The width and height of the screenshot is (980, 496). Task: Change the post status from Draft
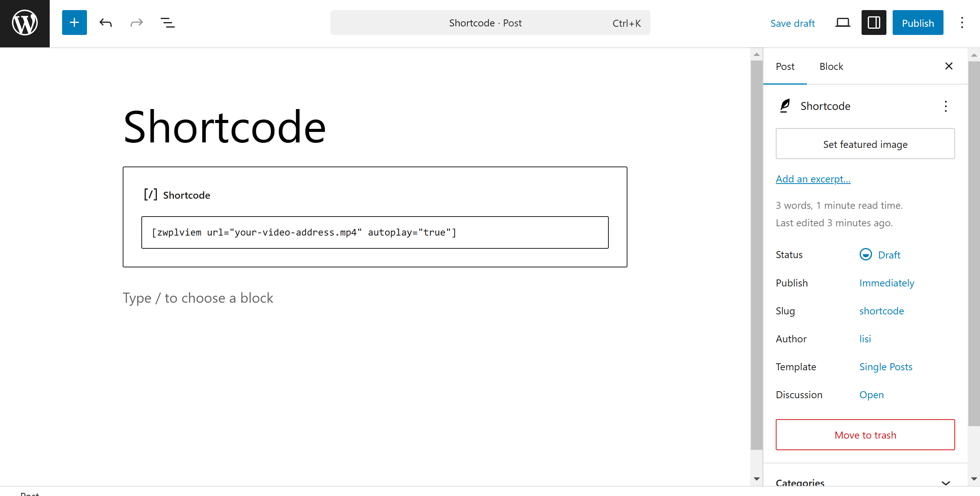889,255
